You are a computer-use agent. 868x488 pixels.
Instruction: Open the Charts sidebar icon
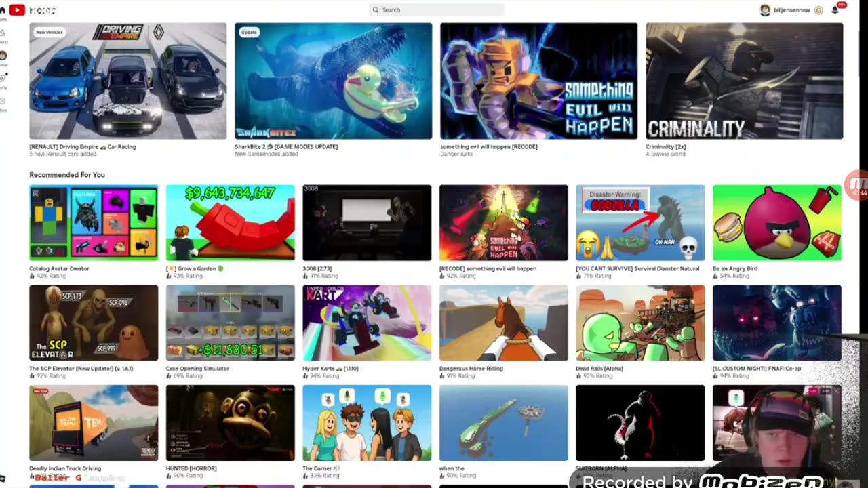coord(3,33)
